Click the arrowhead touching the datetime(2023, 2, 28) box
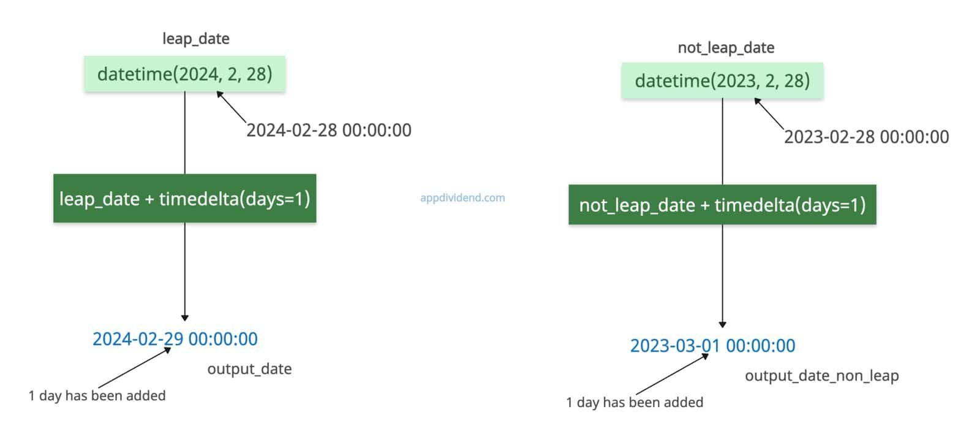This screenshot has height=439, width=980. click(x=758, y=101)
